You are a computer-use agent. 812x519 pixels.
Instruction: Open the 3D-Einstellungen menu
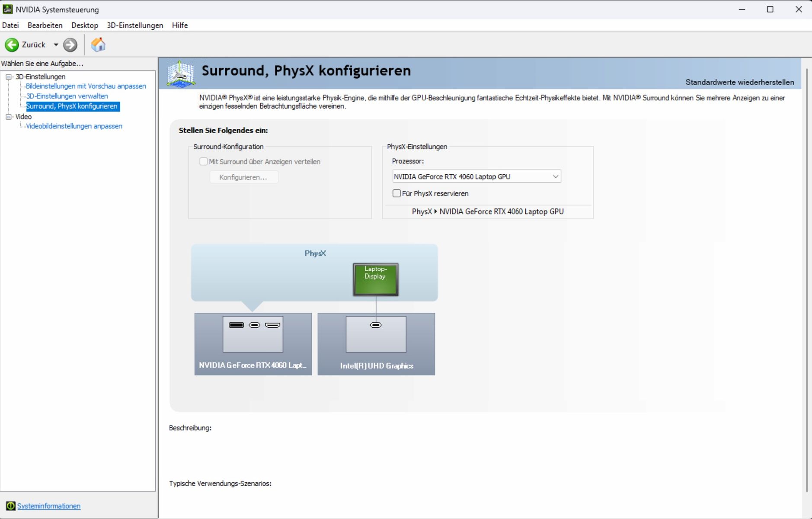(x=135, y=25)
